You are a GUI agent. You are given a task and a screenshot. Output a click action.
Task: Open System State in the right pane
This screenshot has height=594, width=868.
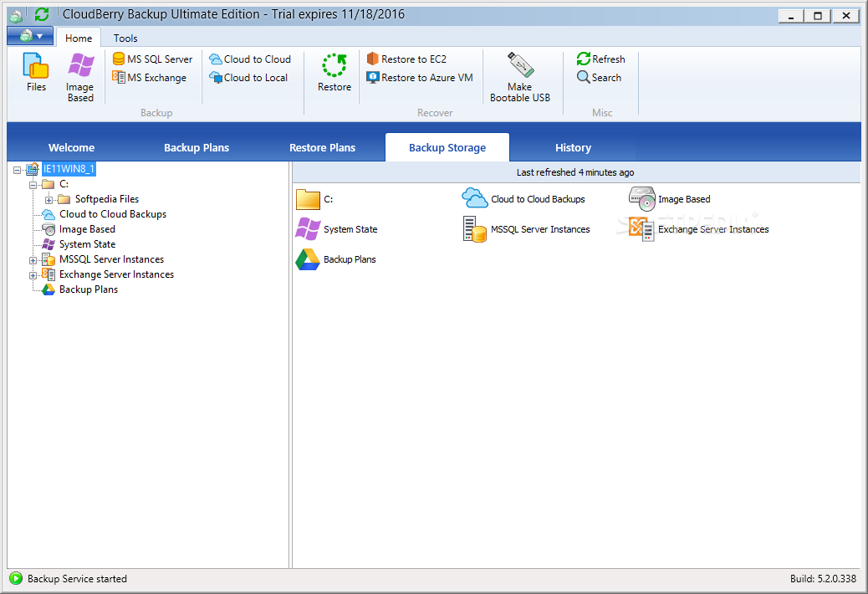click(x=336, y=228)
